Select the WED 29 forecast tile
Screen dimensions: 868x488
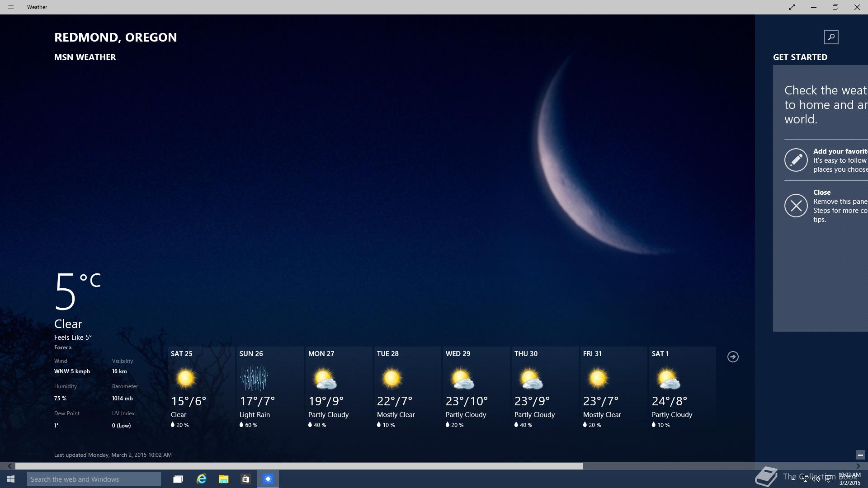476,389
